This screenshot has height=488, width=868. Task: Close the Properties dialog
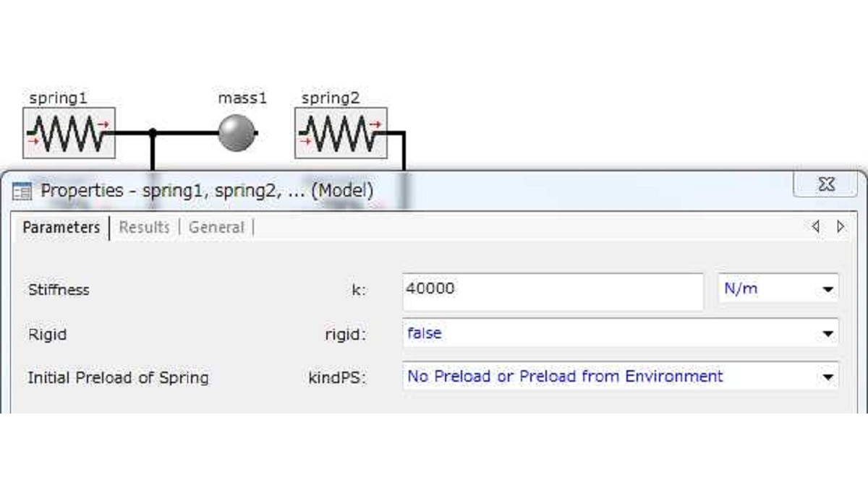[x=825, y=184]
